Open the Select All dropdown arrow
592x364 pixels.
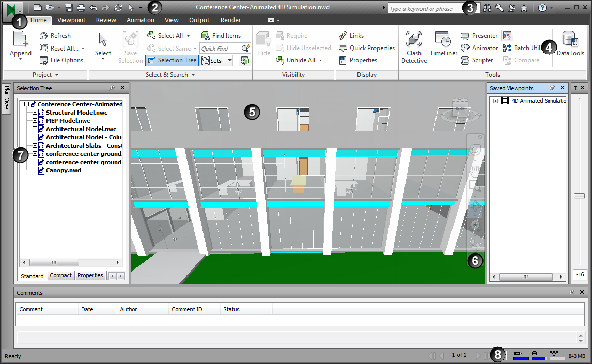[188, 36]
